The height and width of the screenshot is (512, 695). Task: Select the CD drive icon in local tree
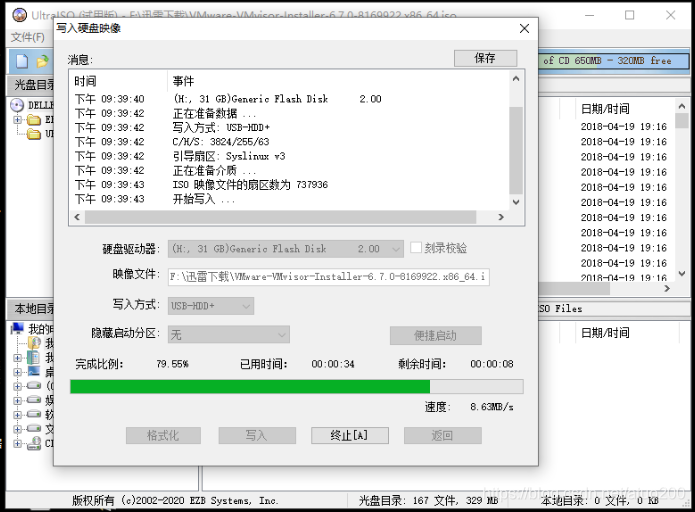coord(34,443)
